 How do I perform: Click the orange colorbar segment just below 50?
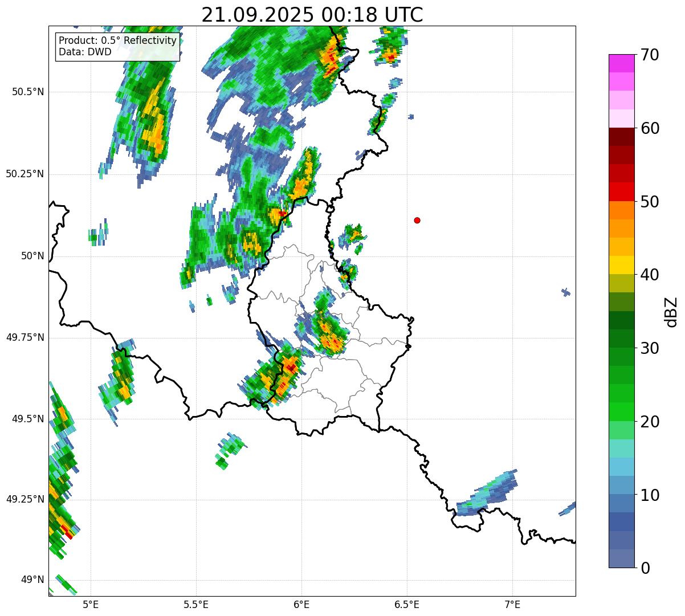(x=621, y=210)
